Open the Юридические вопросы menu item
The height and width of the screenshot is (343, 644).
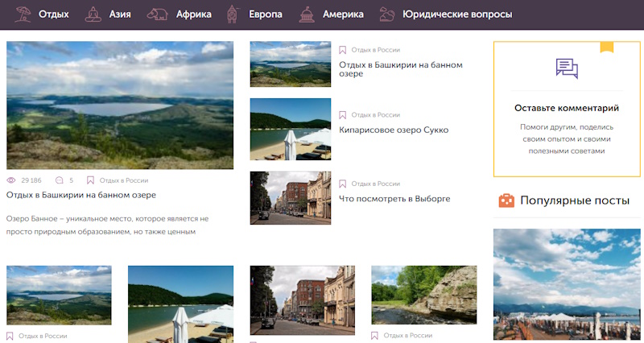coord(457,14)
